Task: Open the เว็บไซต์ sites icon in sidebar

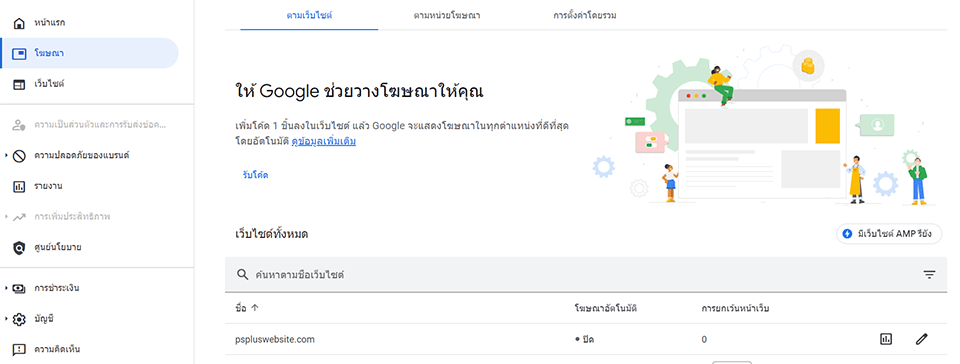Action: [19, 84]
